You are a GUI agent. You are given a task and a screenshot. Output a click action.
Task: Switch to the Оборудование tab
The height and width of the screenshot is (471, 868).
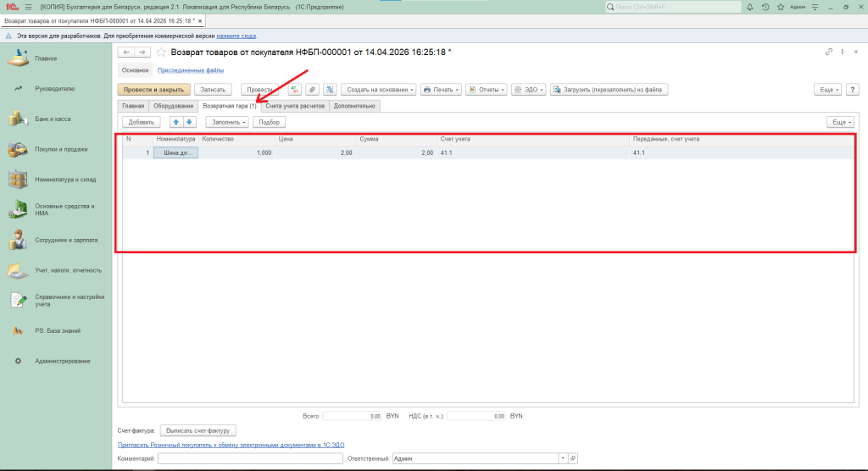pyautogui.click(x=173, y=106)
